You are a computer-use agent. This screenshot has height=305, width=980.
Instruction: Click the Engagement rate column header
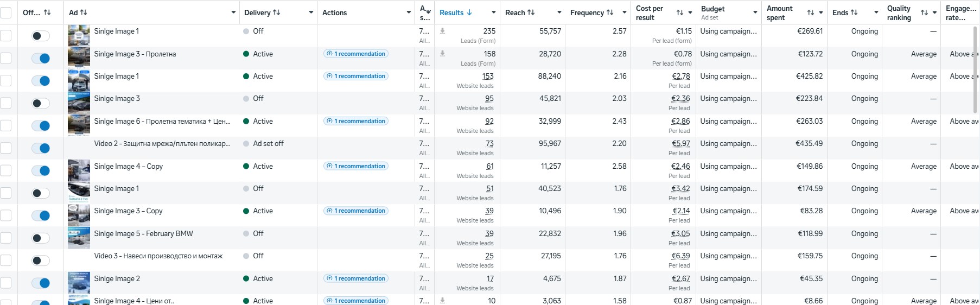(x=960, y=13)
